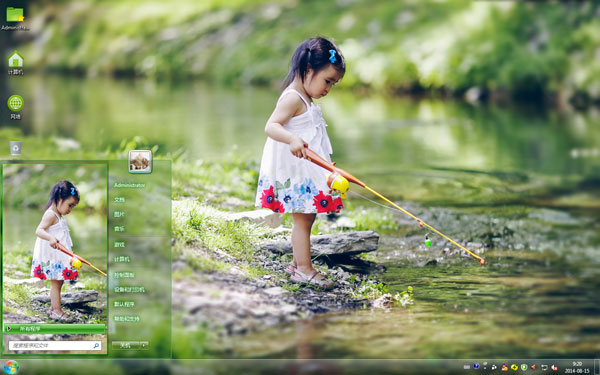
Task: Open the Administrator folder desktop icon
Action: click(15, 18)
